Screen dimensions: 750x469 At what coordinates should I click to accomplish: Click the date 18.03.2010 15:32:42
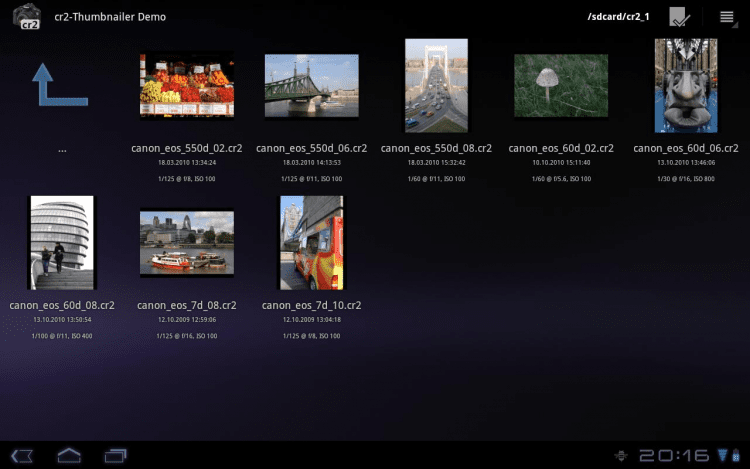point(436,163)
